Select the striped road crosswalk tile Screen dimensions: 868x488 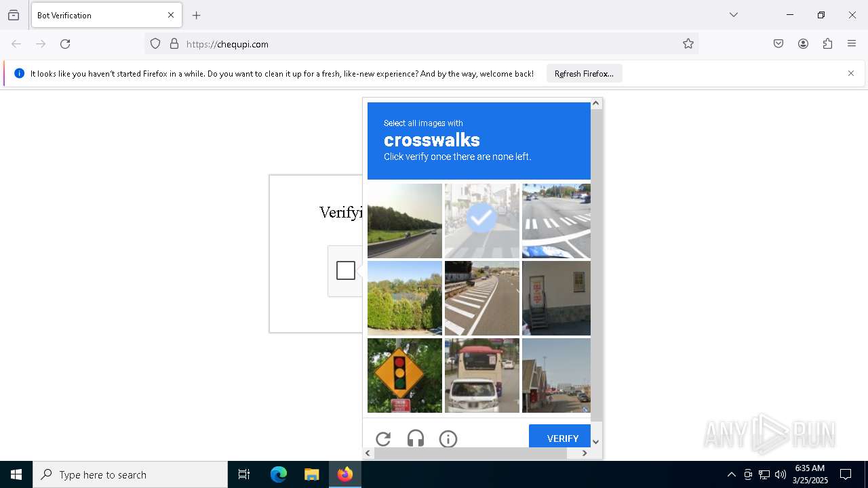click(x=482, y=298)
